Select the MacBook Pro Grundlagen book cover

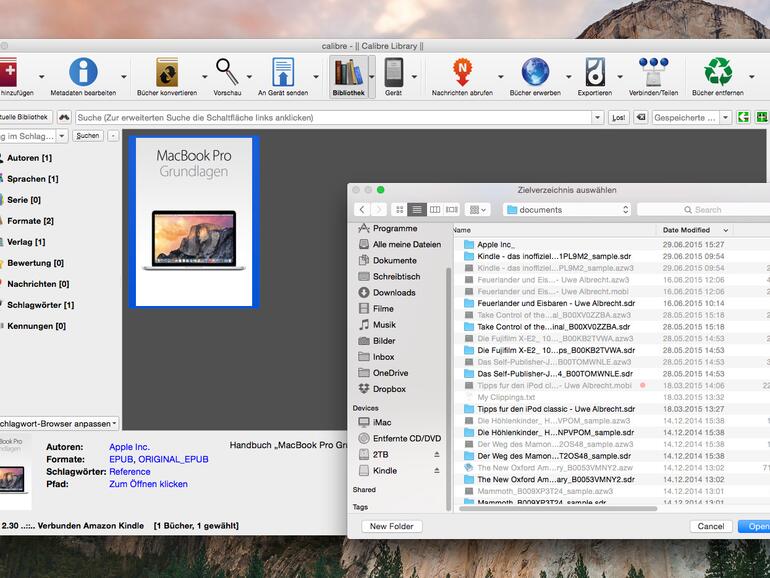pos(194,222)
